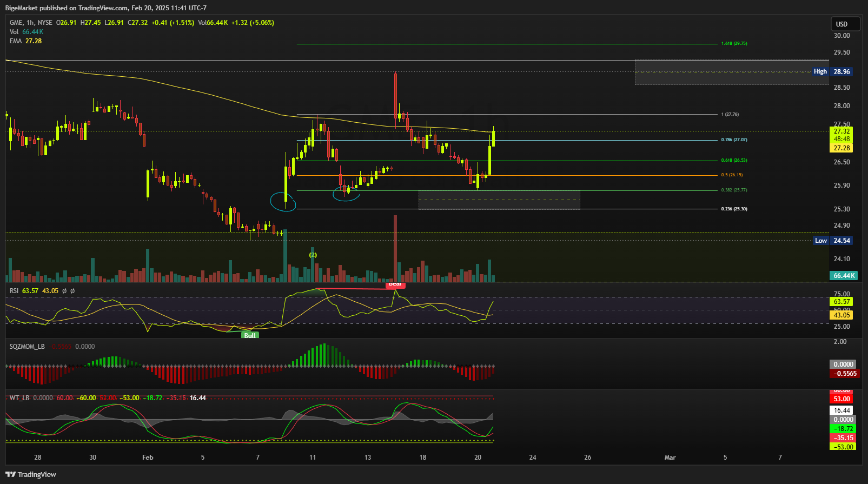The width and height of the screenshot is (868, 484).
Task: Click the green Bull divergence label
Action: (x=250, y=335)
